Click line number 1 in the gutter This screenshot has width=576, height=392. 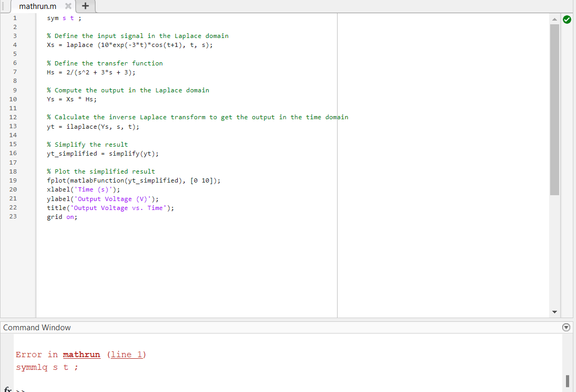click(x=14, y=17)
